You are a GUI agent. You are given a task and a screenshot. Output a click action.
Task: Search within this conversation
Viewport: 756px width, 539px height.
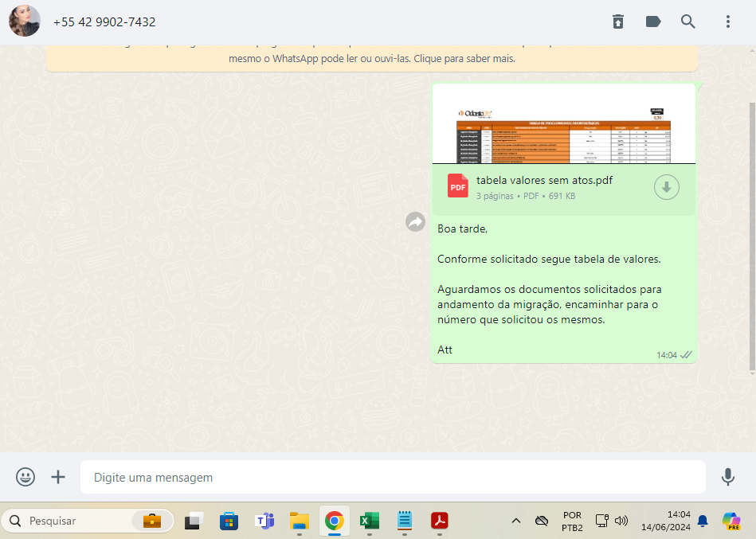click(x=688, y=21)
